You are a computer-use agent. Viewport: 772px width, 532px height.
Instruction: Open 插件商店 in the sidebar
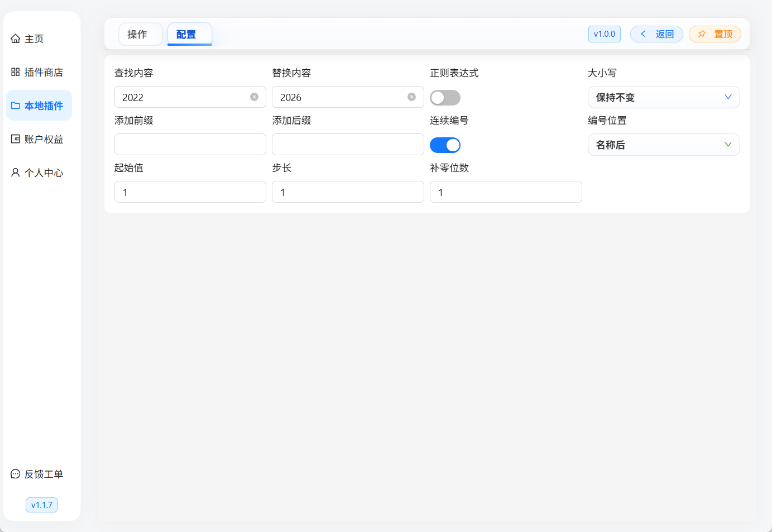point(39,72)
